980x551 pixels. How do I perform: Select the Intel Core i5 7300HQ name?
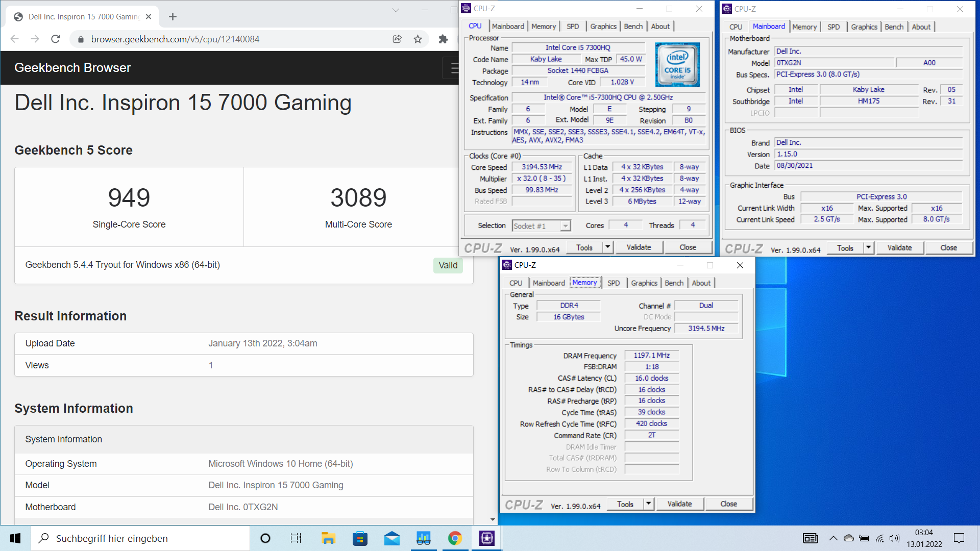[x=578, y=47]
